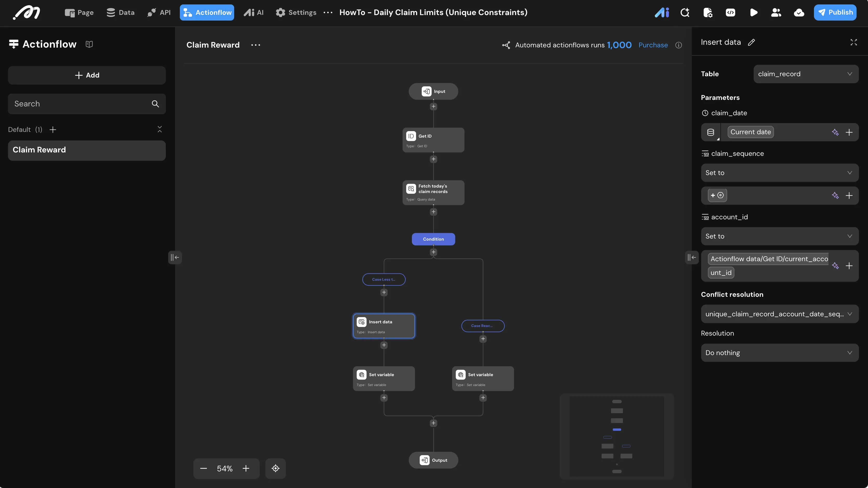Open the document settings icon in top bar
The image size is (868, 488).
tap(708, 12)
